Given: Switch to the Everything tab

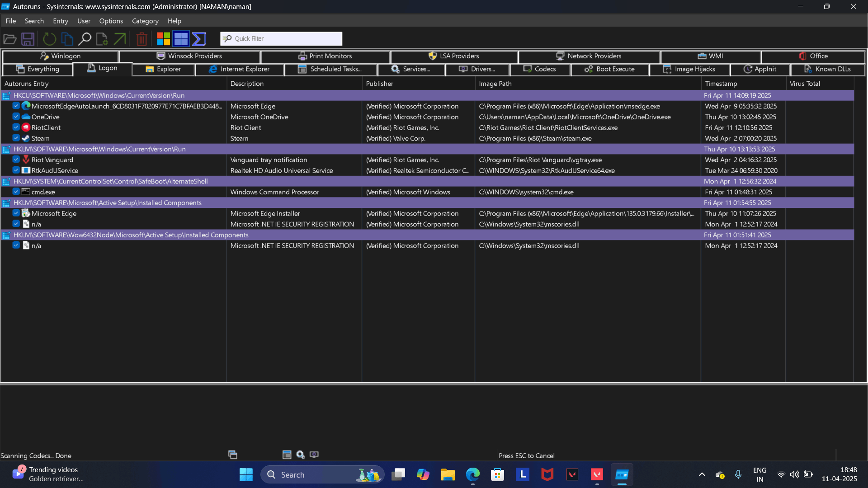Looking at the screenshot, I should pos(38,69).
